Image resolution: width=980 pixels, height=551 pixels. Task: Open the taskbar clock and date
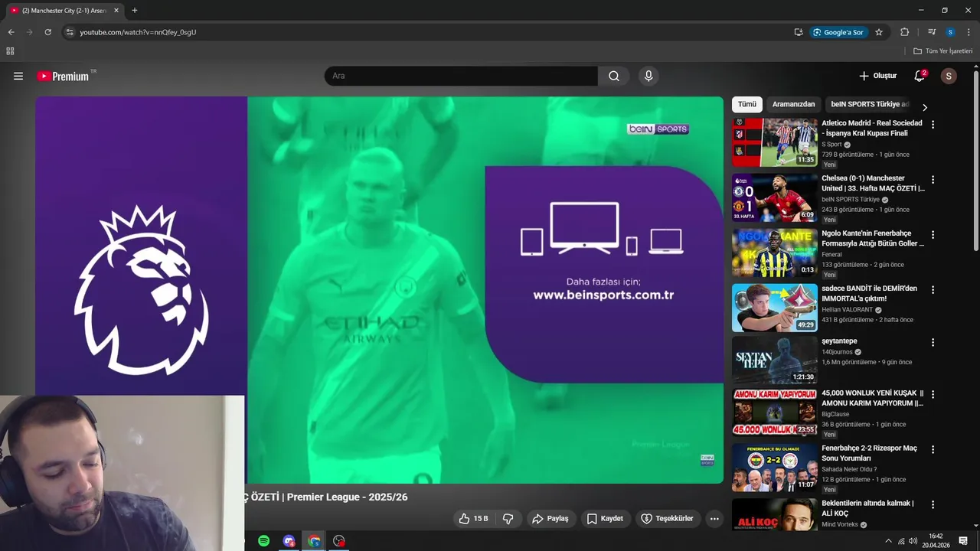tap(936, 541)
